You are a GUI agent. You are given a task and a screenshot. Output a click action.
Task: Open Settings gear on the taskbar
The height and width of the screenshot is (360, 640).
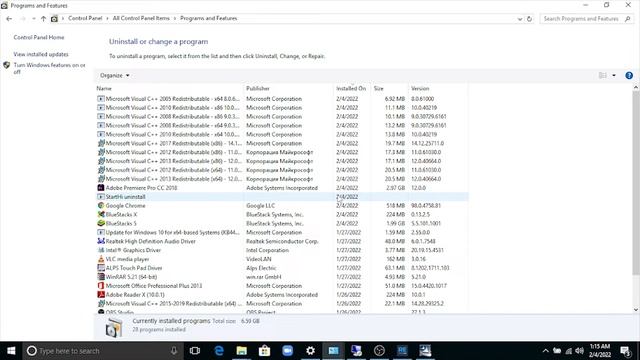pos(311,351)
